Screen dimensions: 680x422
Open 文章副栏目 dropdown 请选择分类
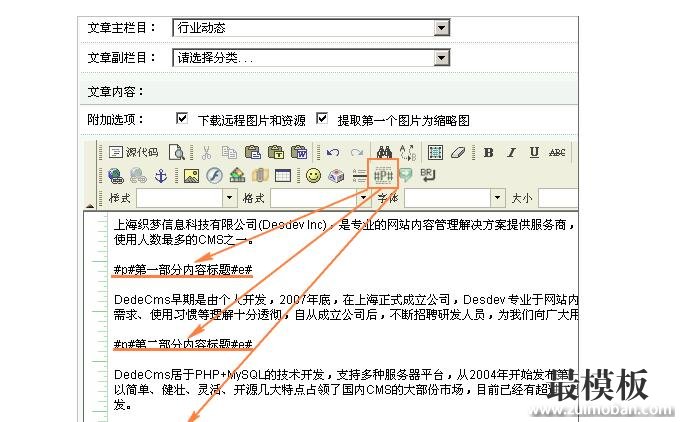(x=311, y=58)
